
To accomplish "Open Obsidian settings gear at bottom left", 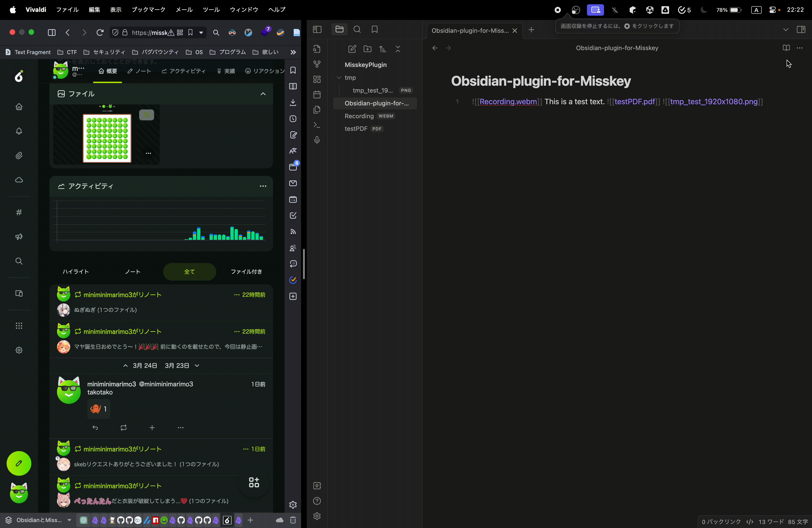I will [x=317, y=516].
